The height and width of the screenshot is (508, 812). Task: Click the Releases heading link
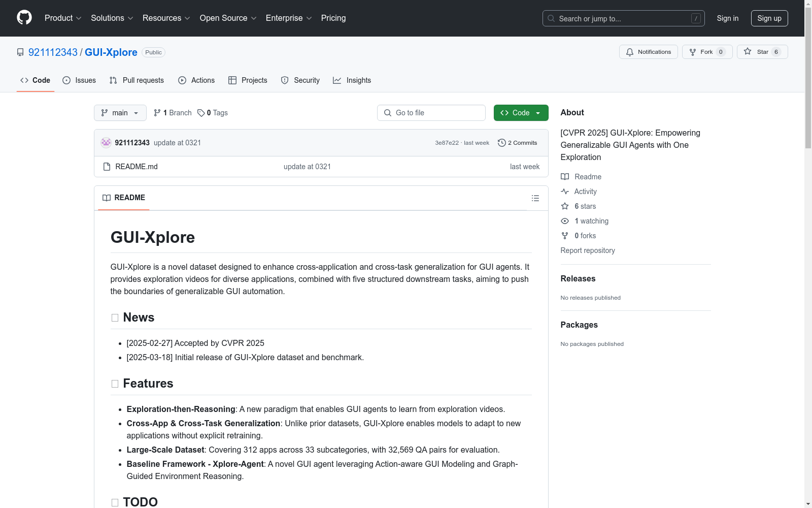coord(578,278)
